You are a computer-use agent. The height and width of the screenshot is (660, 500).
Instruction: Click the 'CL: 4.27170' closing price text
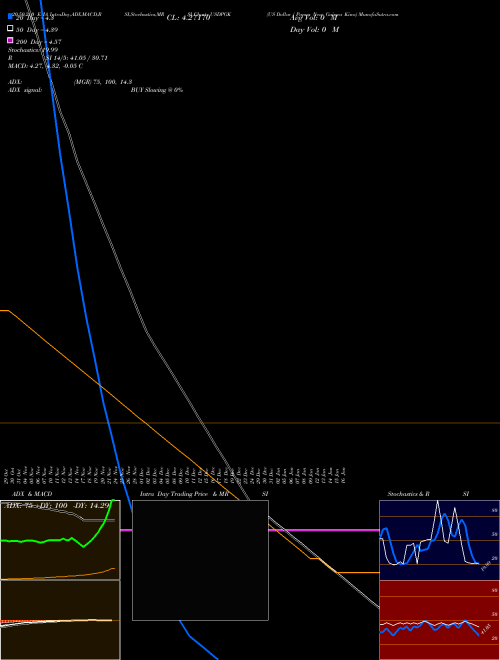[188, 18]
